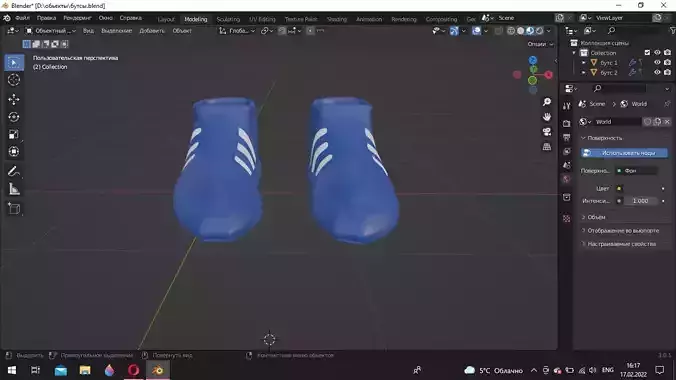Image resolution: width=676 pixels, height=380 pixels.
Task: Switch to material preview shading
Action: [530, 31]
